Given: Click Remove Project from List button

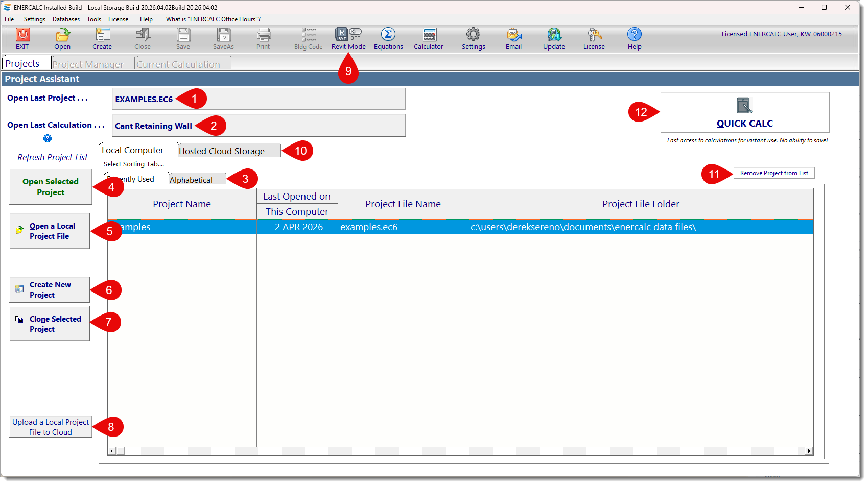Looking at the screenshot, I should (774, 173).
